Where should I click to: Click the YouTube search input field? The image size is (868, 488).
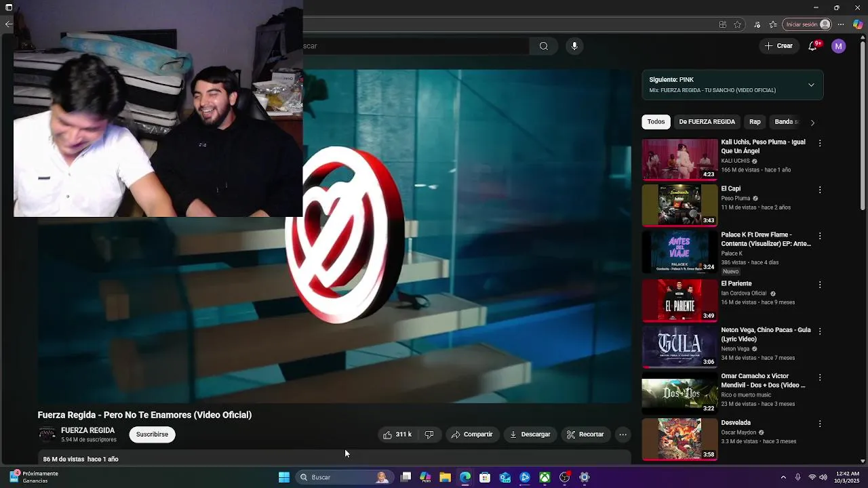tap(415, 46)
